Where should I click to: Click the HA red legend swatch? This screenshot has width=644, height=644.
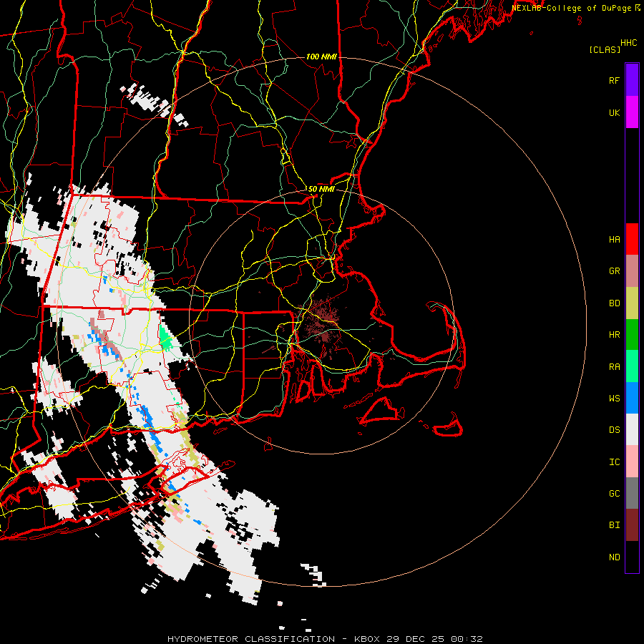(632, 239)
